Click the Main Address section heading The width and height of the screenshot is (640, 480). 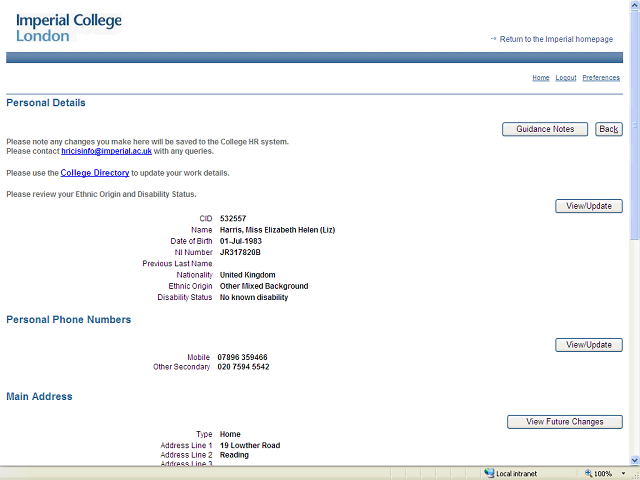pyautogui.click(x=39, y=397)
